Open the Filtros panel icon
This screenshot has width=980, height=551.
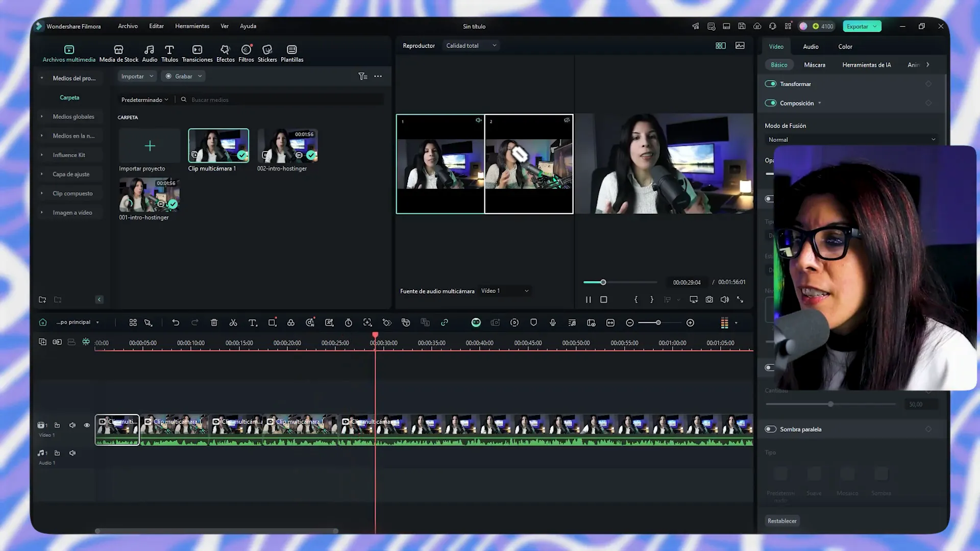click(x=247, y=49)
